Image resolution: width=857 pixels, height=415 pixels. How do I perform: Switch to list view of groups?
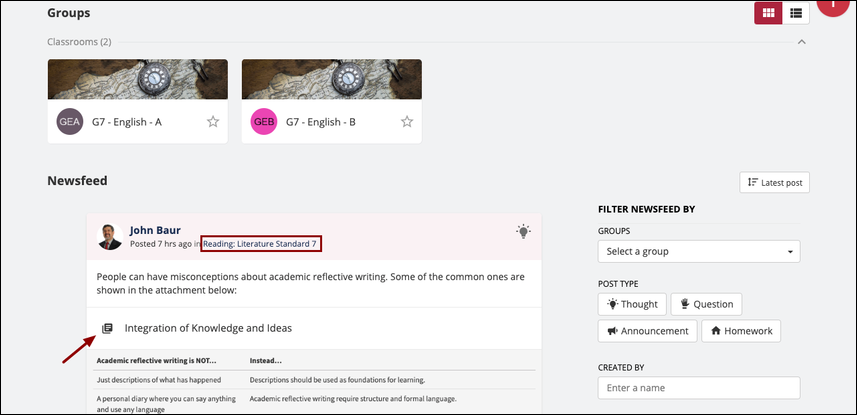click(x=796, y=13)
